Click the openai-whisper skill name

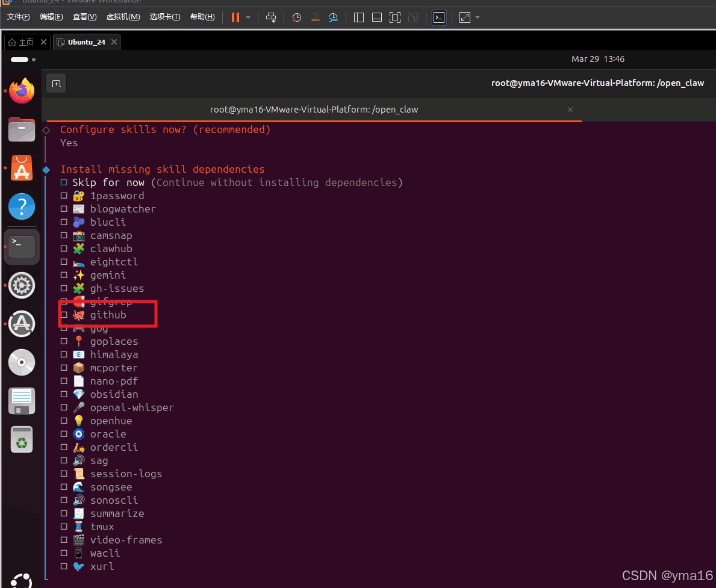(132, 407)
